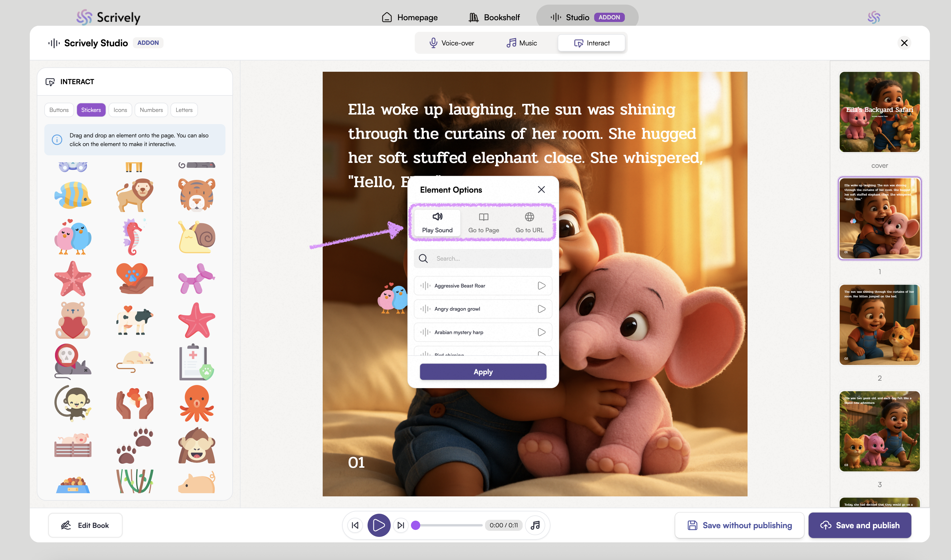Switch to the Icons category
This screenshot has height=560, width=951.
tap(120, 110)
